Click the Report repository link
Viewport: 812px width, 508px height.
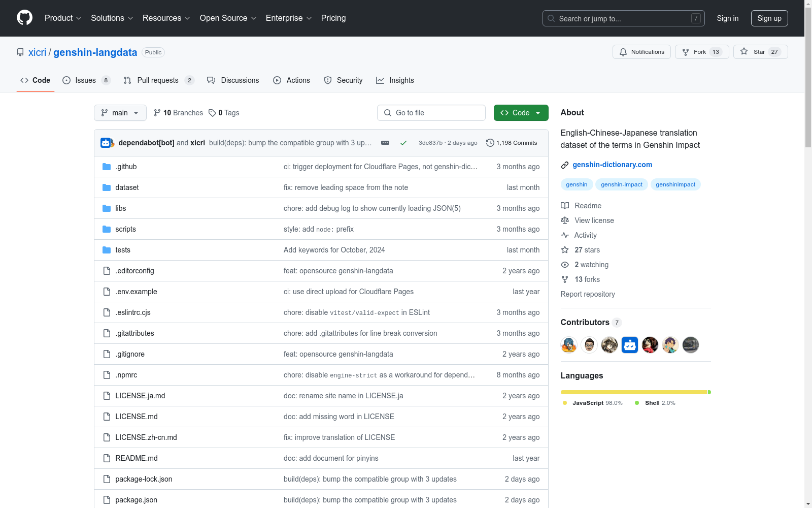point(588,294)
